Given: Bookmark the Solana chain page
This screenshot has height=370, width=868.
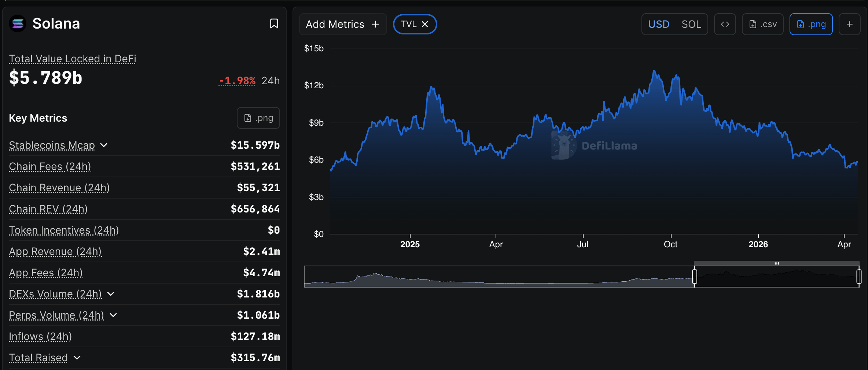Looking at the screenshot, I should tap(274, 24).
